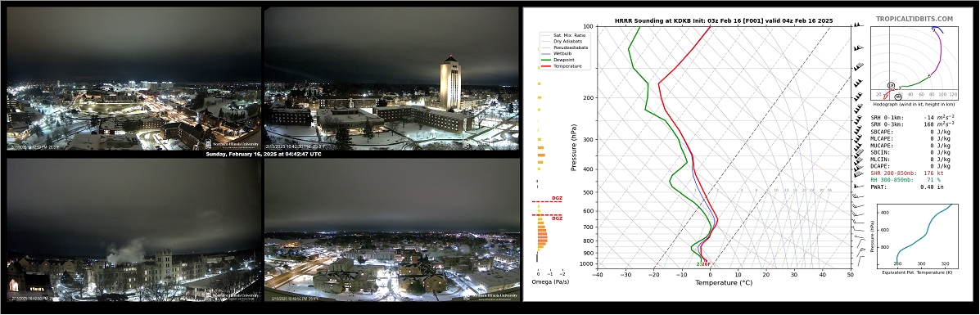This screenshot has width=980, height=315.
Task: Click the steam plume in the bottom-left webcam
Action: (123, 252)
